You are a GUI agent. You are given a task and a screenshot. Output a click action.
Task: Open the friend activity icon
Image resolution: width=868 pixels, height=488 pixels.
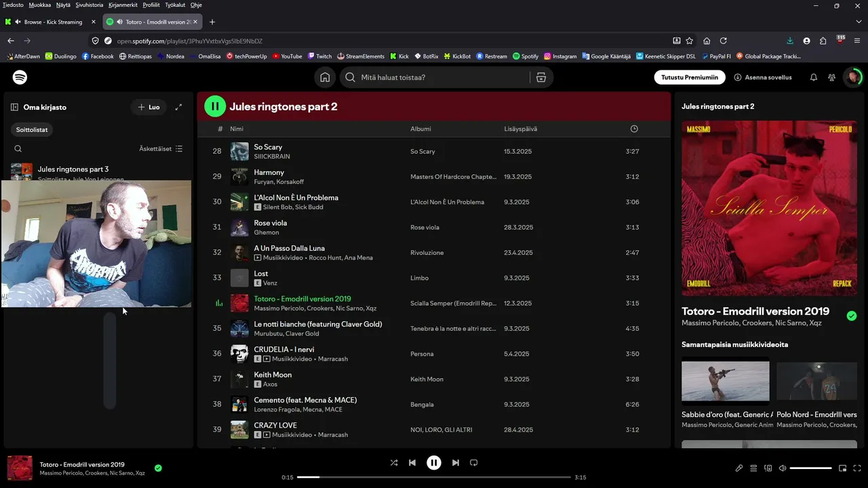(x=832, y=77)
